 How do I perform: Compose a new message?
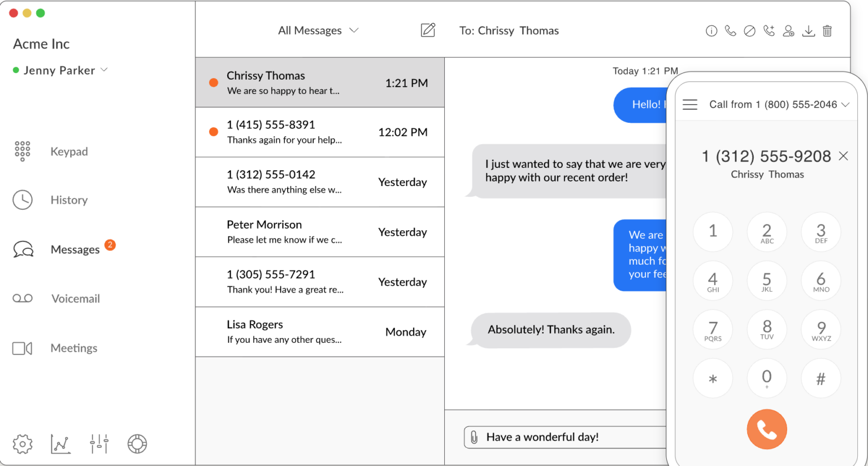[428, 30]
